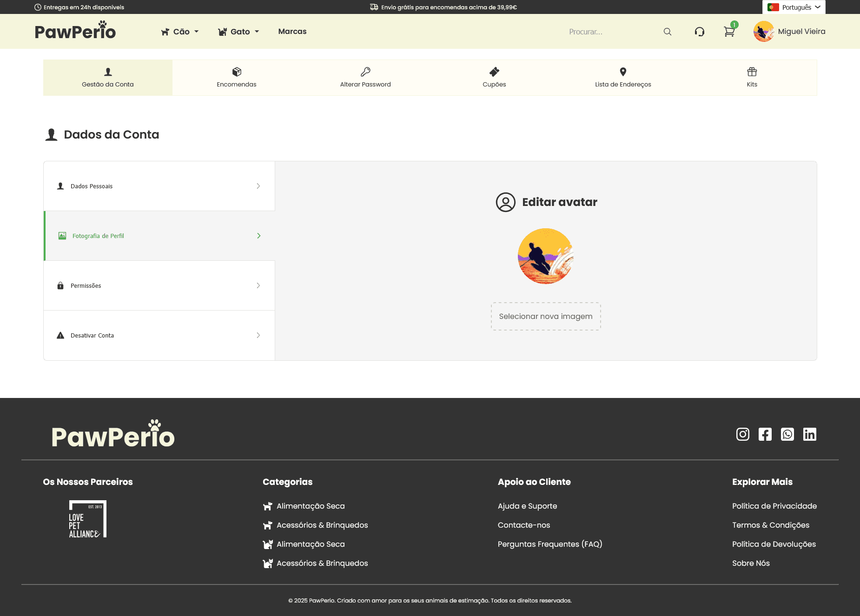Expand the Cão dropdown menu
Viewport: 860px width, 616px height.
[x=180, y=31]
